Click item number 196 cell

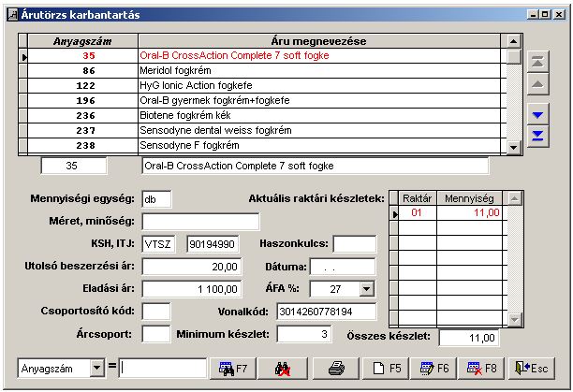tap(83, 100)
